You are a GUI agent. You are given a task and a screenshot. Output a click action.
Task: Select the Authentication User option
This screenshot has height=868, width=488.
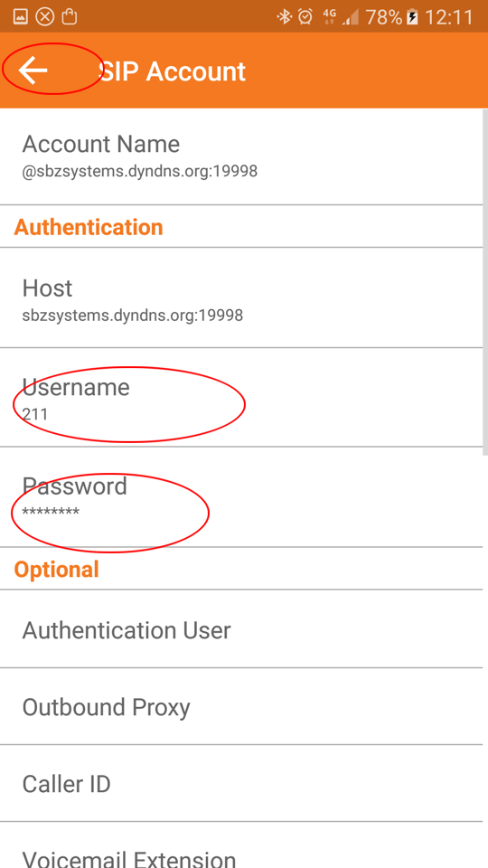tap(241, 629)
